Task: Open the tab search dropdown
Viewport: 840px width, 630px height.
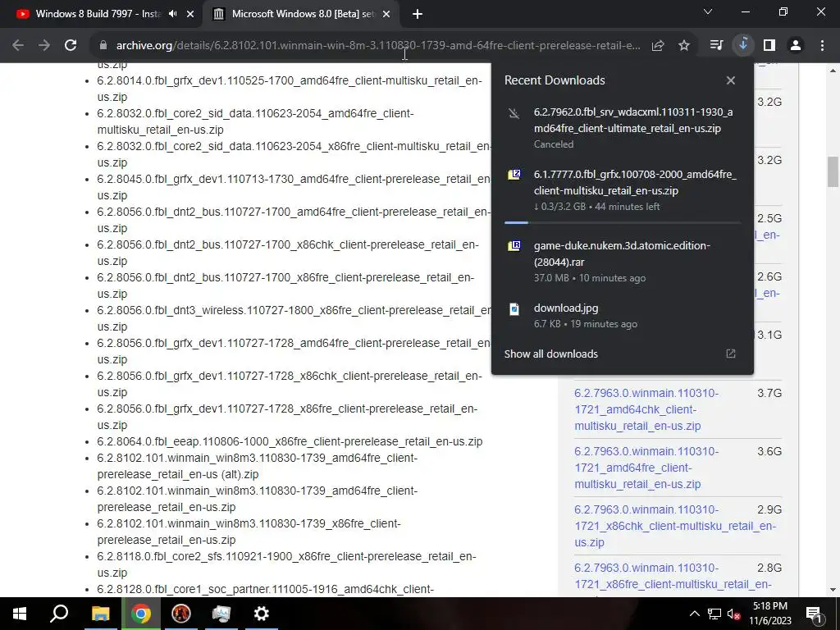Action: [708, 11]
